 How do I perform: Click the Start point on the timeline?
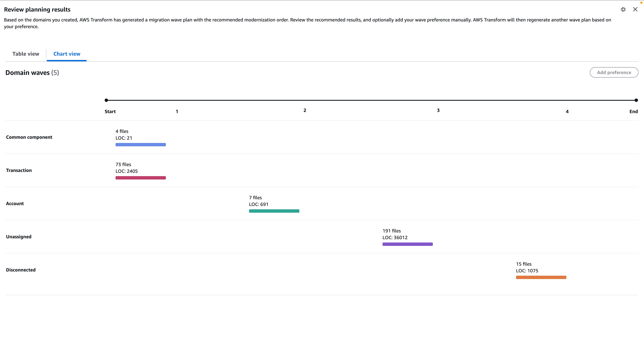(x=106, y=100)
